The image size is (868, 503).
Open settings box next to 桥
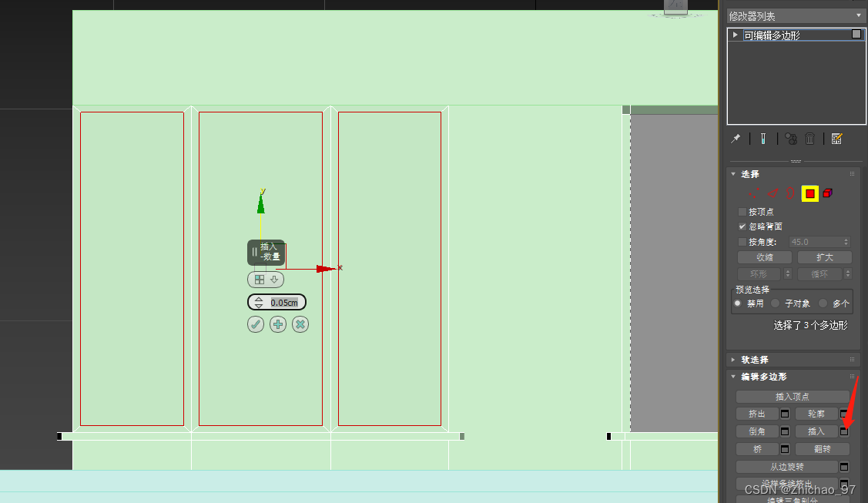point(785,449)
